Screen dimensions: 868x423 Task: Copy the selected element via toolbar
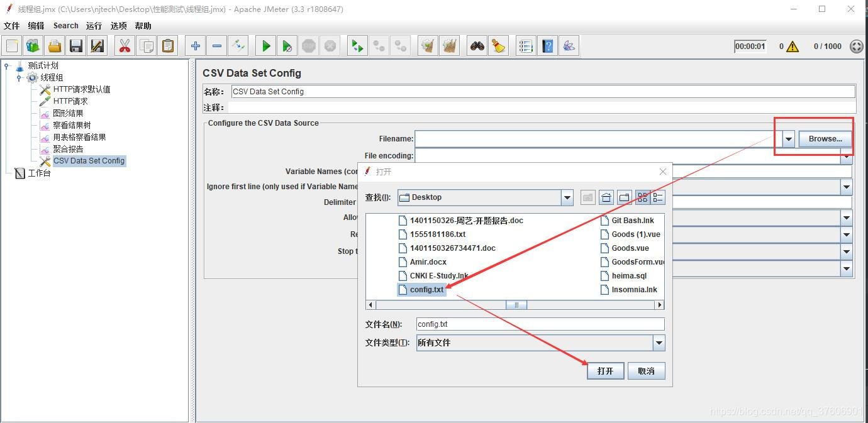146,46
